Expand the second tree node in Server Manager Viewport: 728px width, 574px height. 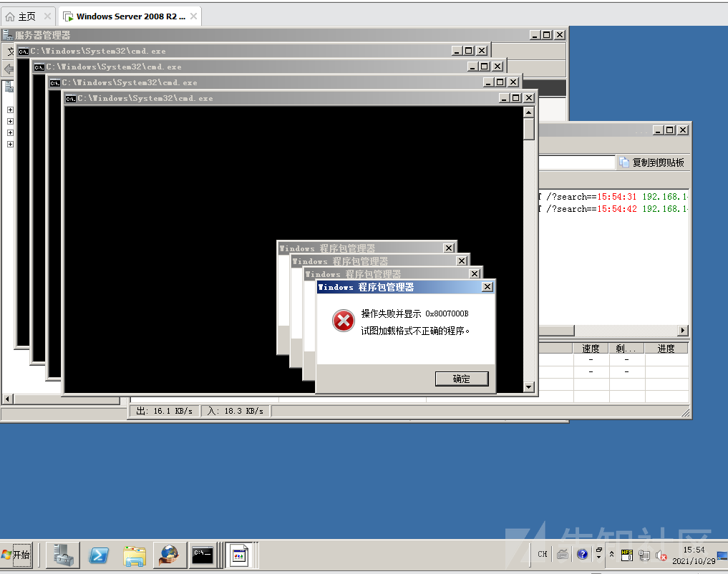pyautogui.click(x=10, y=122)
